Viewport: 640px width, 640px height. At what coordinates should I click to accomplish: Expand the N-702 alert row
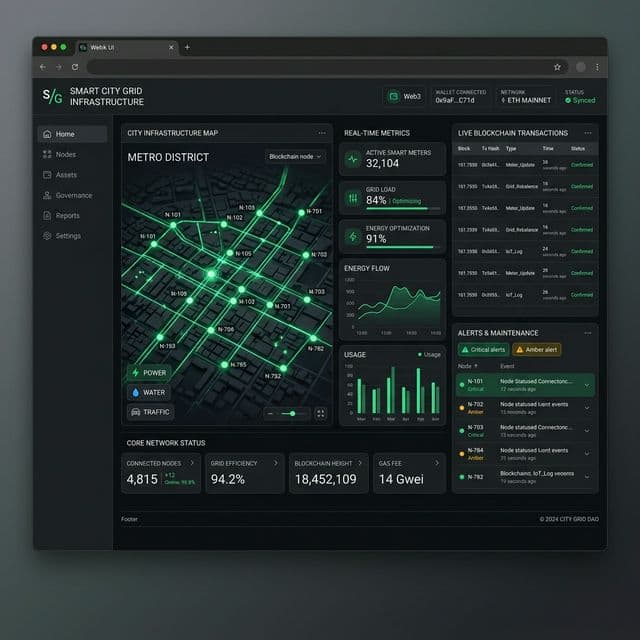click(587, 408)
